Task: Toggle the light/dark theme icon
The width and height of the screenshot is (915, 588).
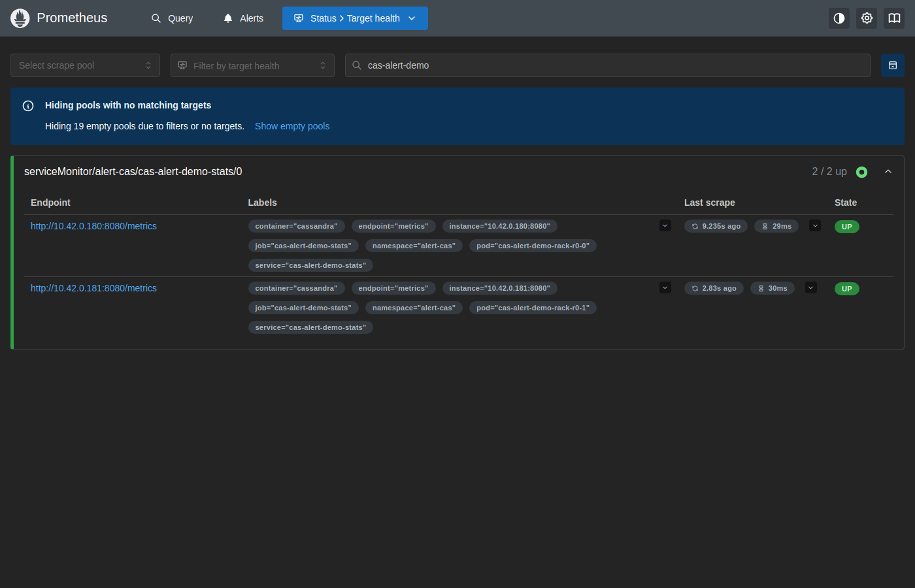Action: point(839,18)
